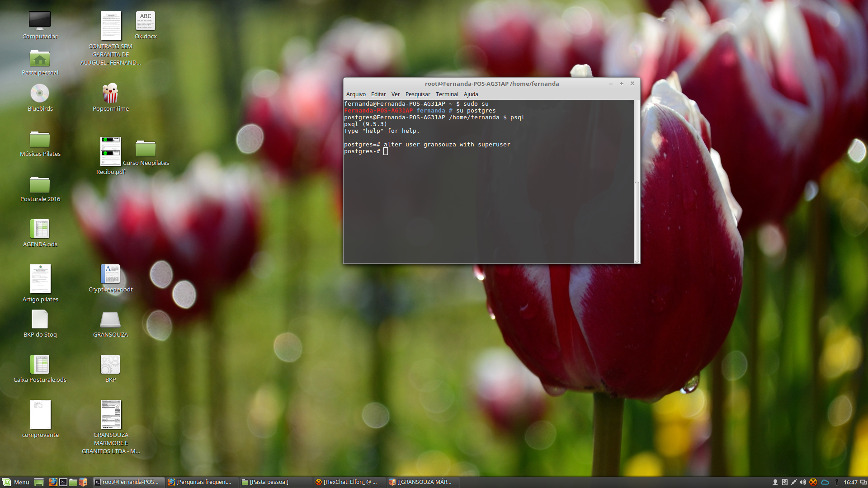Click the HexChat tray icon
The width and height of the screenshot is (868, 488).
[x=813, y=482]
